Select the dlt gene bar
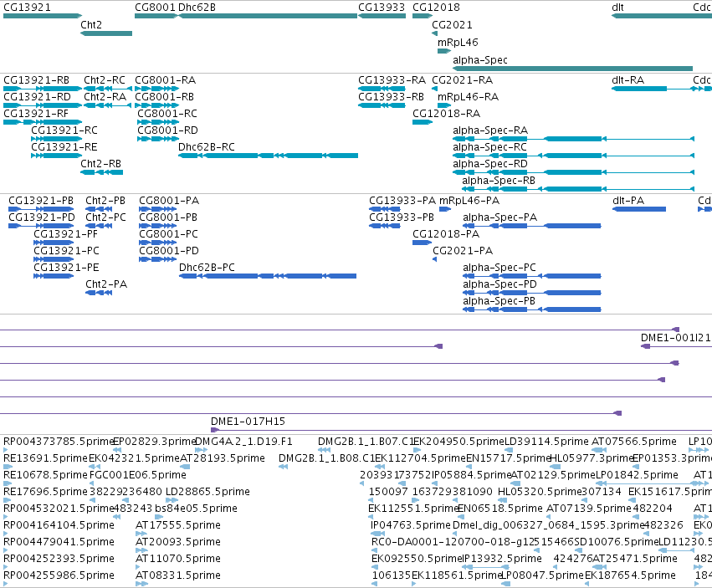 [662, 16]
